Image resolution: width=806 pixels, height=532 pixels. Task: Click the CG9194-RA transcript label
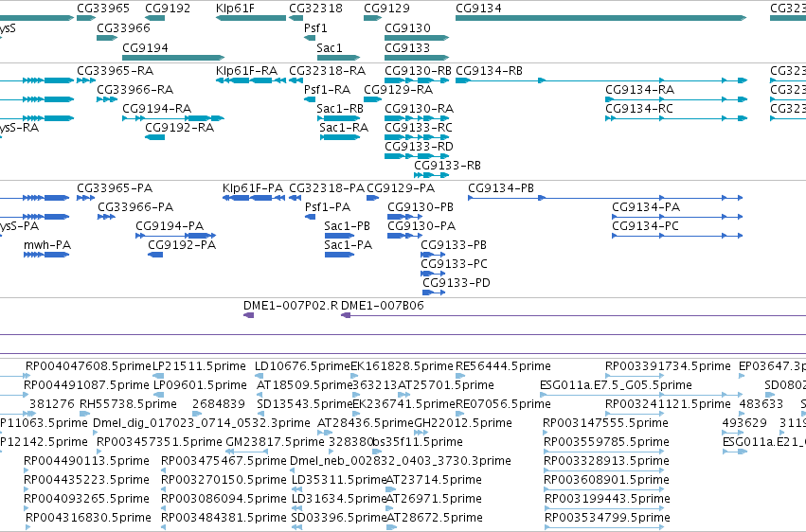[x=157, y=108]
